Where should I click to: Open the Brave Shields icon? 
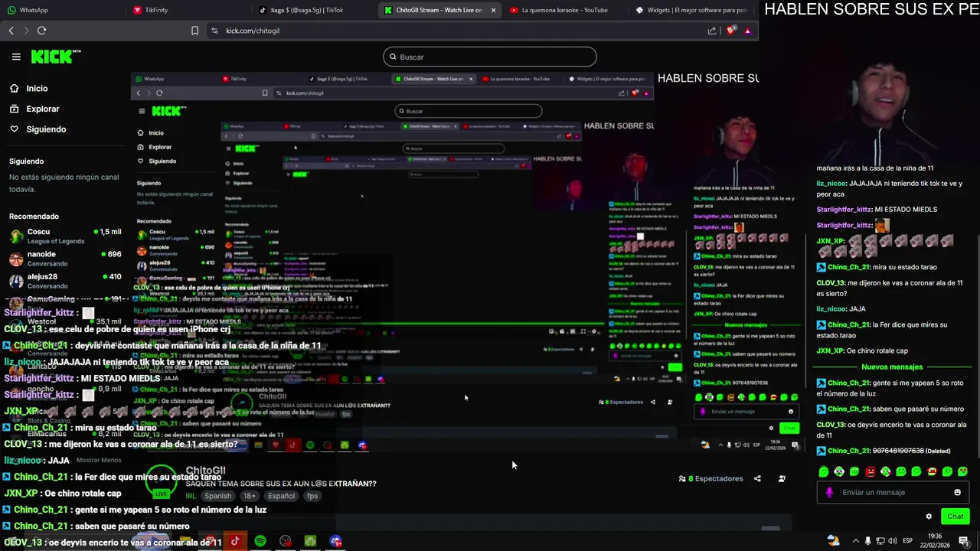(x=731, y=31)
